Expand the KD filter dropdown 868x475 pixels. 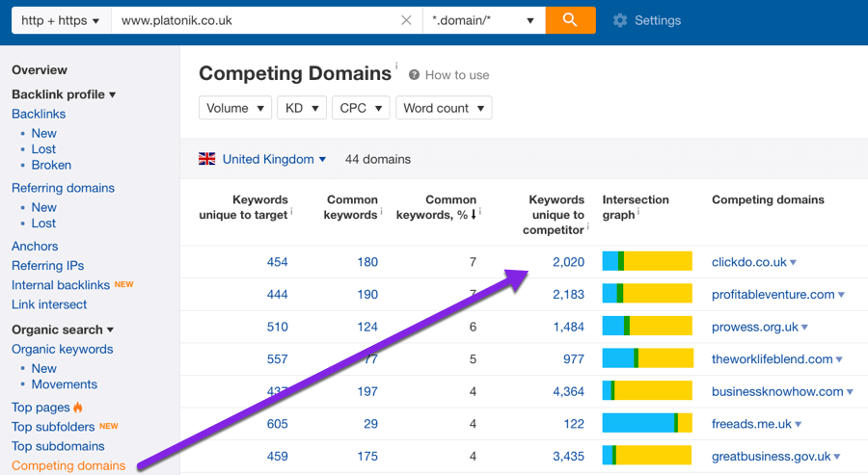tap(301, 108)
